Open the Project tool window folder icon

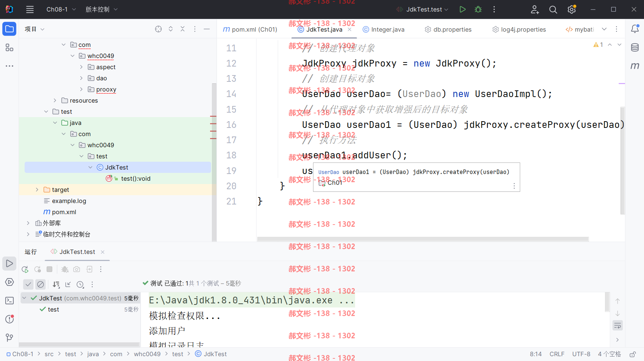(x=9, y=29)
